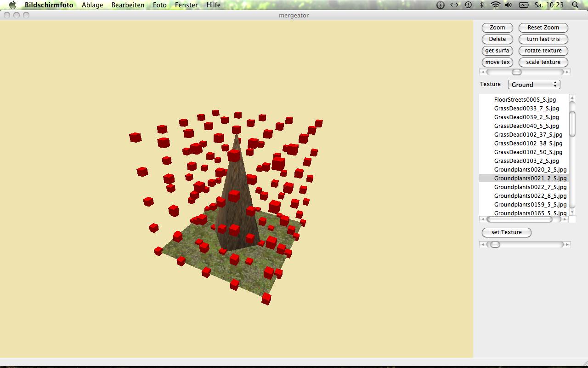Click the rotate texture button
The image size is (588, 368).
(x=543, y=51)
